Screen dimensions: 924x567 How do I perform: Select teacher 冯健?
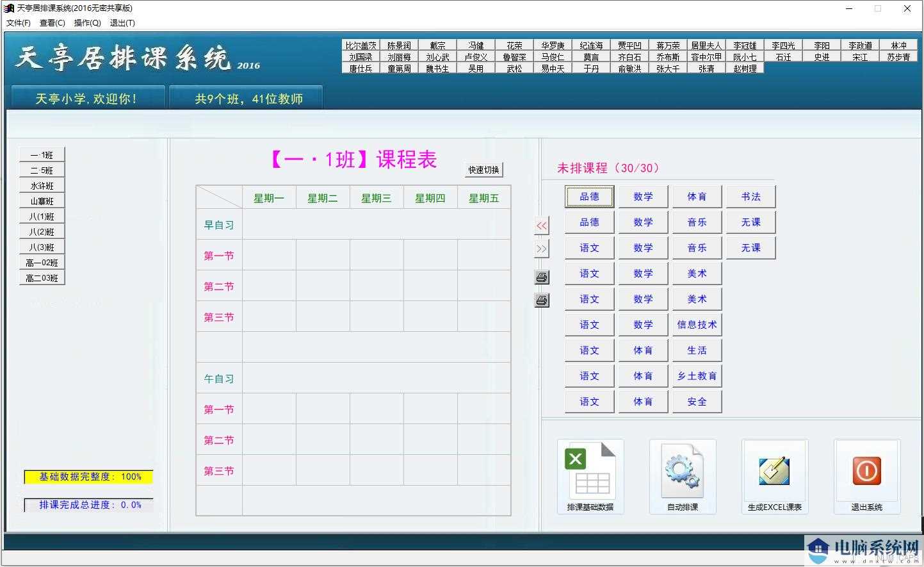coord(476,45)
